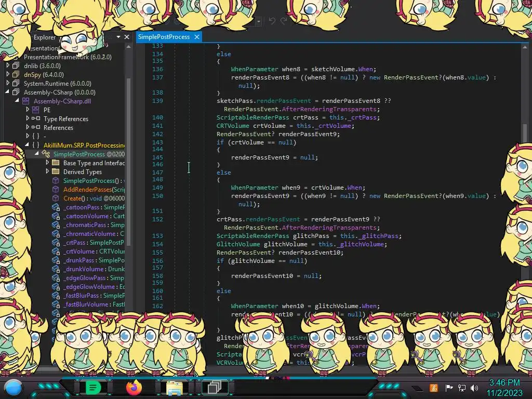Viewport: 532px width, 399px height.
Task: Expand the Type References node
Action: point(28,118)
